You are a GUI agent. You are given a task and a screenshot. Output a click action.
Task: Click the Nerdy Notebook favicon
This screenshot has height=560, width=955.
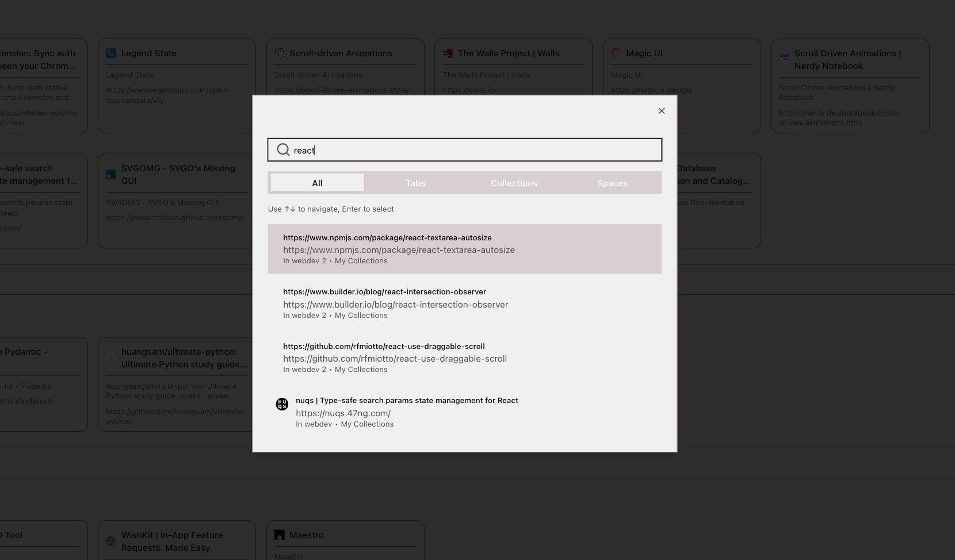pos(785,59)
